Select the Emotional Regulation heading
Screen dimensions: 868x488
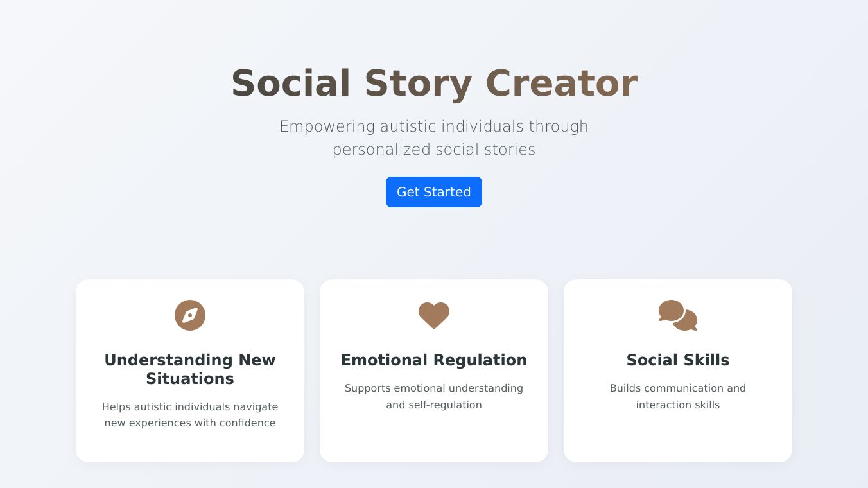[x=434, y=360]
